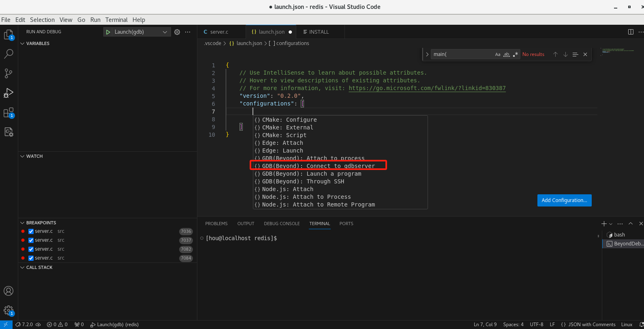Open the Run menu
The width and height of the screenshot is (644, 329).
pos(95,19)
